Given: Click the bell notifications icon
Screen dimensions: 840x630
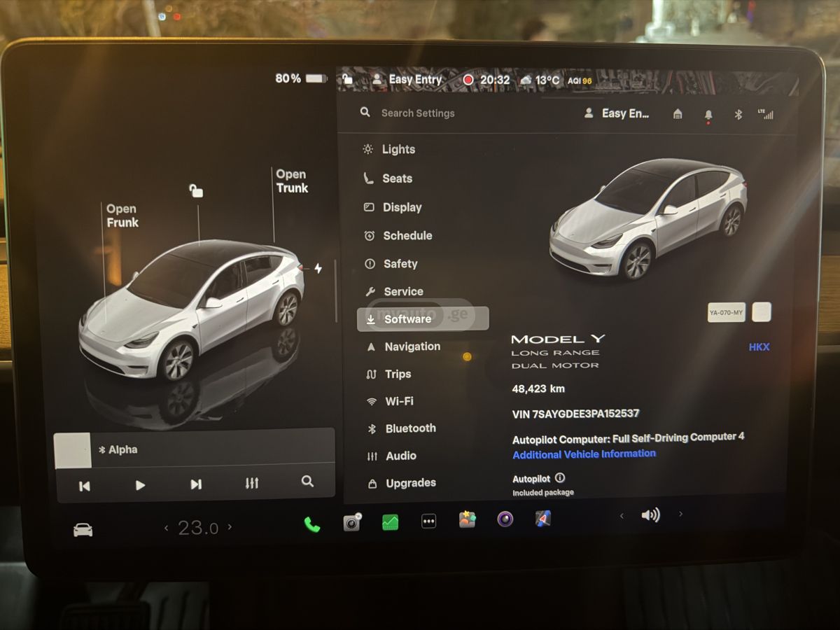Looking at the screenshot, I should 708,113.
